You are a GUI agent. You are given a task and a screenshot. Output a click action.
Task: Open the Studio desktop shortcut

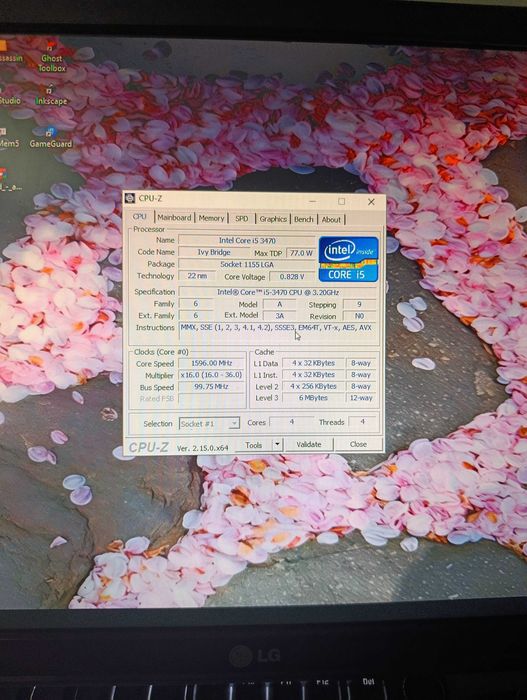pyautogui.click(x=8, y=96)
